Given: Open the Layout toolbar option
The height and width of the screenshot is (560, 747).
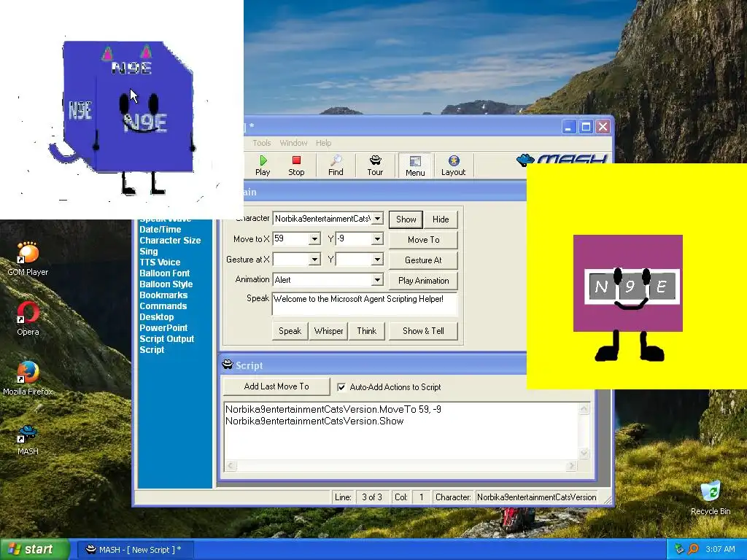Looking at the screenshot, I should coord(453,166).
